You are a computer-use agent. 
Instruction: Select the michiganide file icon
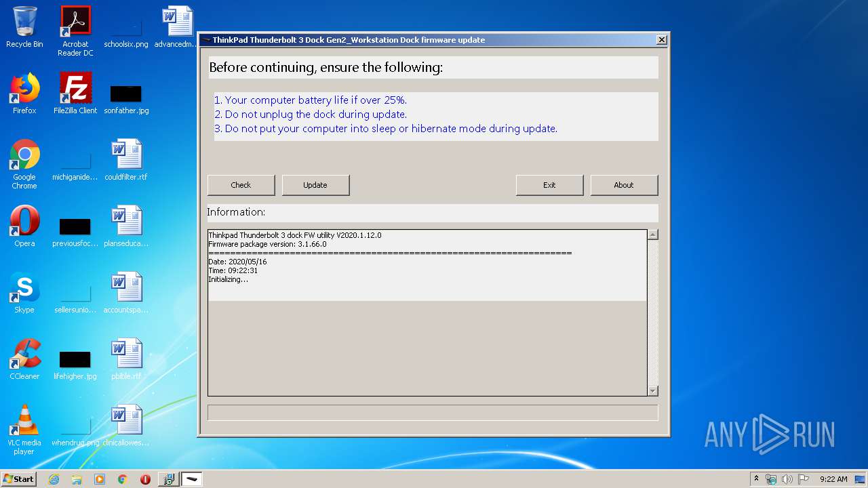click(75, 164)
